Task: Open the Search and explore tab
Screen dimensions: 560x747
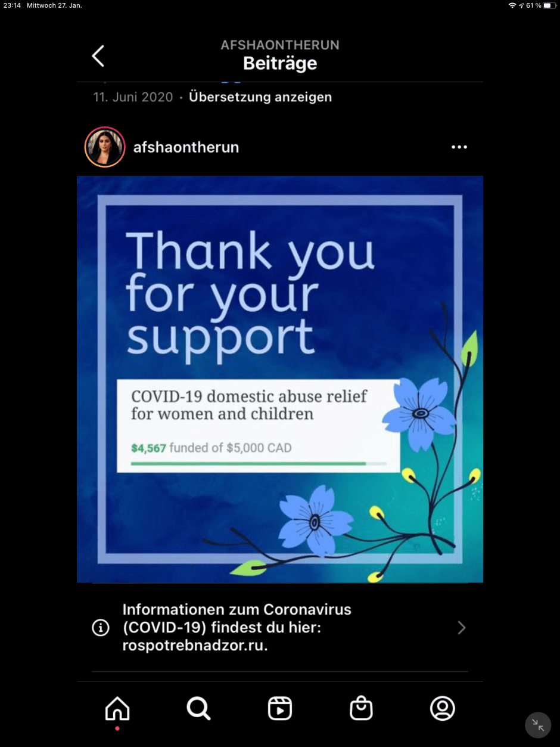Action: point(198,708)
